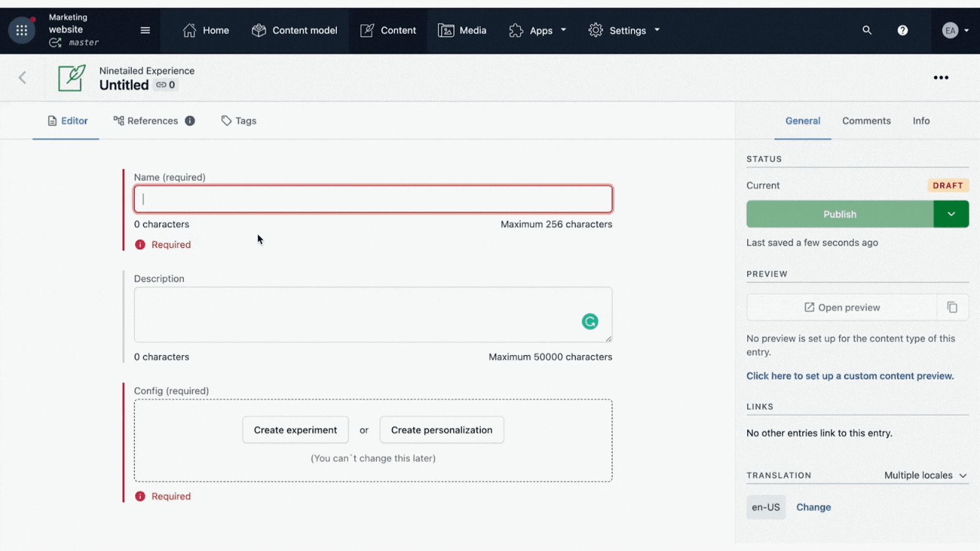The width and height of the screenshot is (980, 551).
Task: Switch to the Tags tab
Action: [x=239, y=121]
